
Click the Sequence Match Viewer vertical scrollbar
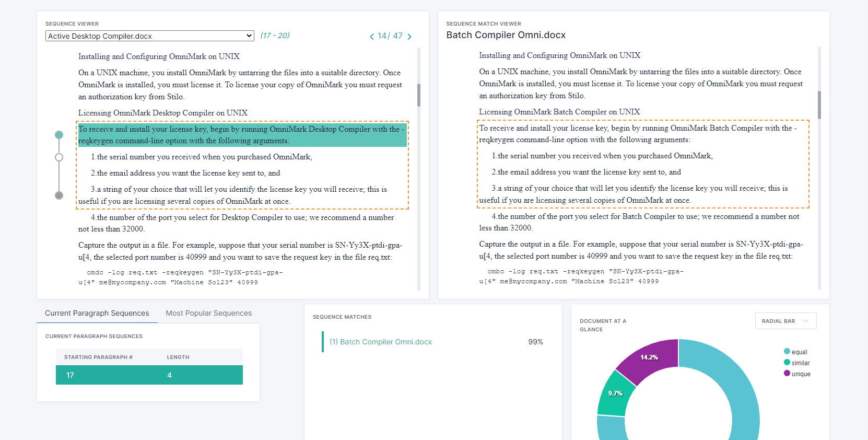[x=819, y=105]
